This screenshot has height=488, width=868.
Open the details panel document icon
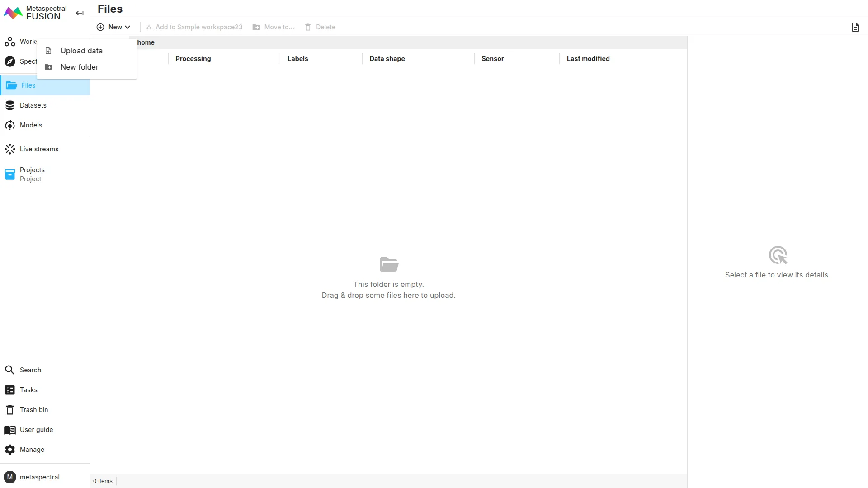(x=855, y=27)
